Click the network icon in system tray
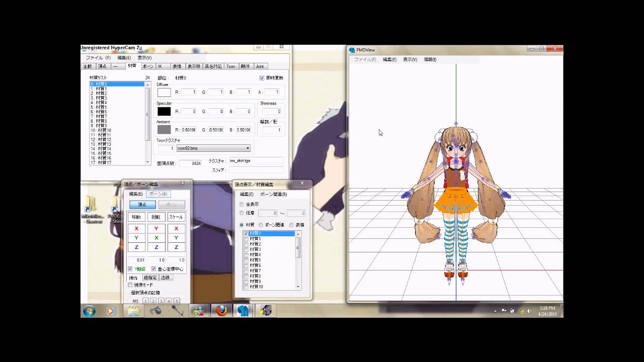644x362 pixels. click(x=521, y=311)
